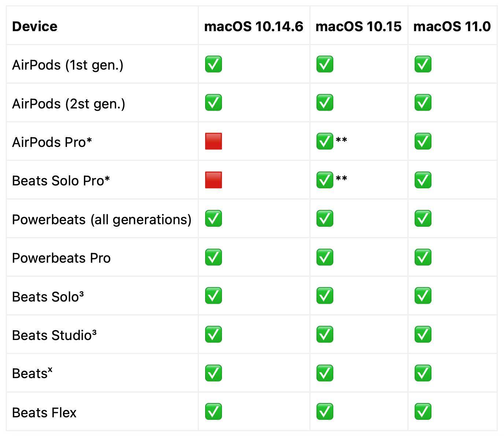The width and height of the screenshot is (504, 436).
Task: Click the AirPods Pro* row label
Action: click(x=52, y=142)
